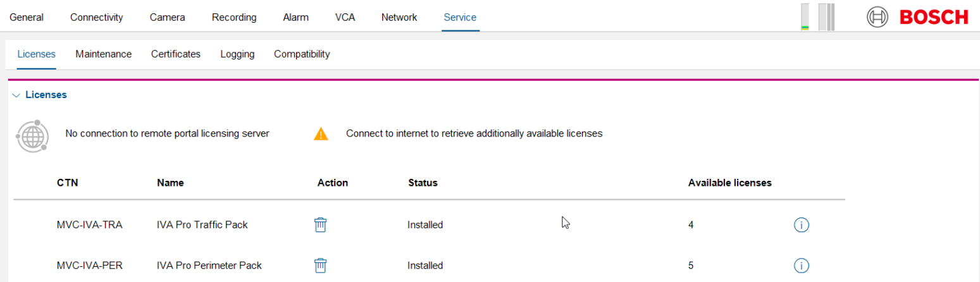
Task: Click the orange warning triangle icon
Action: [321, 134]
